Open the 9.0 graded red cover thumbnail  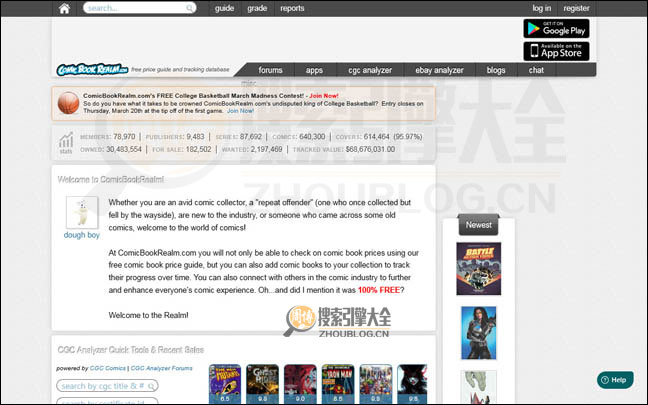[300, 384]
